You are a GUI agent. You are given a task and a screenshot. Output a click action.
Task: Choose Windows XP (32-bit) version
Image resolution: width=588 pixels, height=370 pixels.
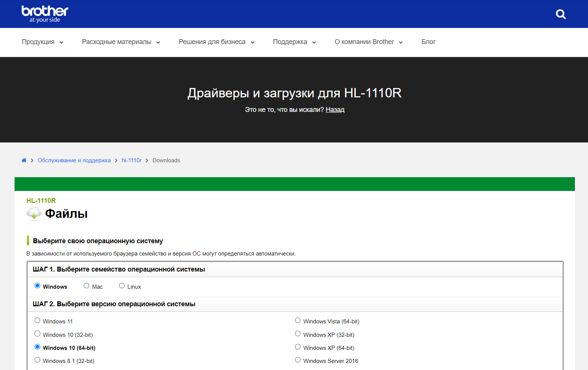click(x=298, y=334)
